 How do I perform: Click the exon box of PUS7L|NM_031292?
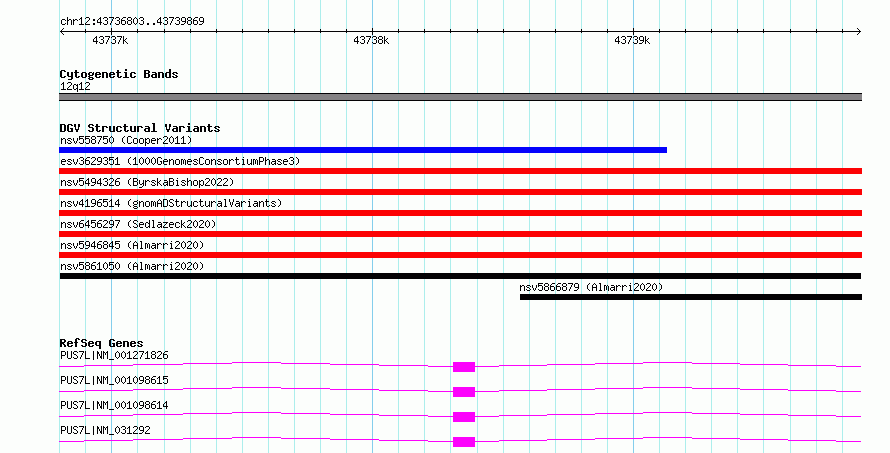click(464, 442)
